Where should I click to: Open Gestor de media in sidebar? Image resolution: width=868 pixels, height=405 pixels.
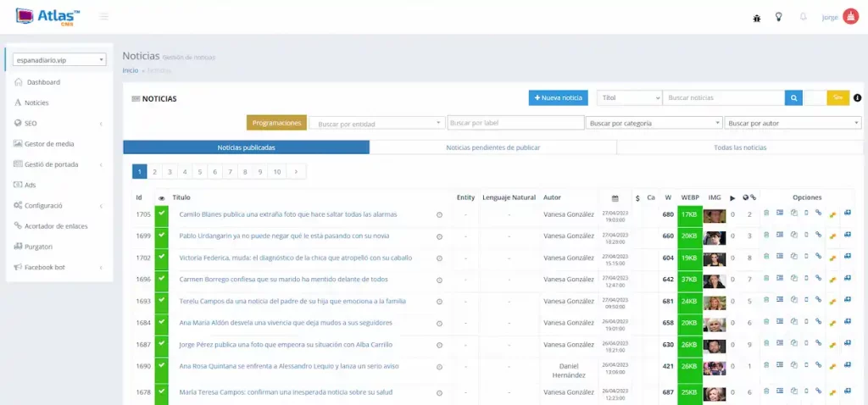(48, 144)
